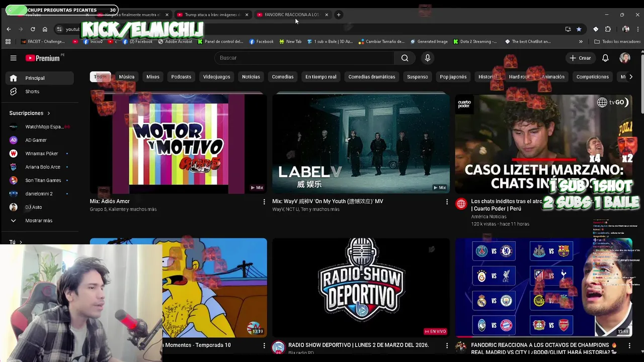Image resolution: width=644 pixels, height=362 pixels.
Task: Click the Buscar search input field
Action: 304,58
